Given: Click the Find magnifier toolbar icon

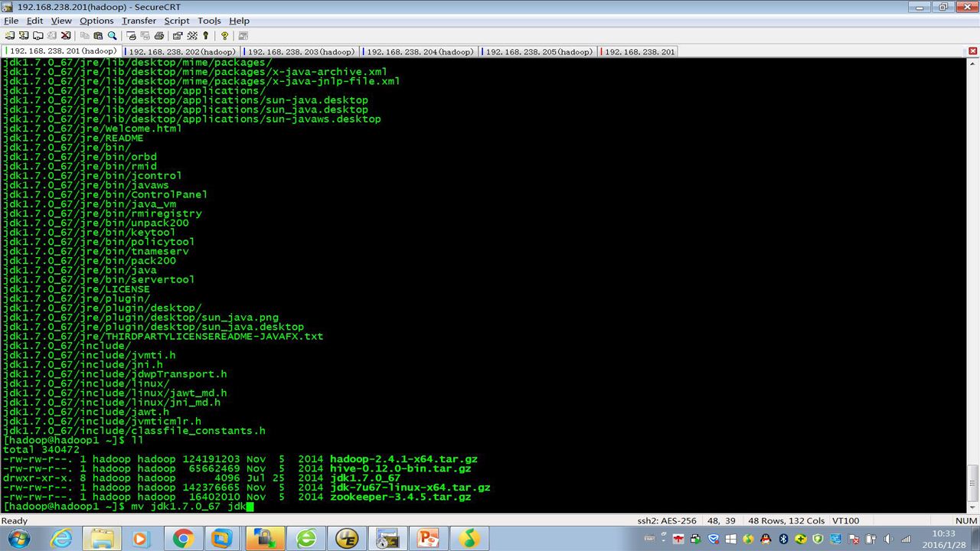Looking at the screenshot, I should click(x=112, y=36).
